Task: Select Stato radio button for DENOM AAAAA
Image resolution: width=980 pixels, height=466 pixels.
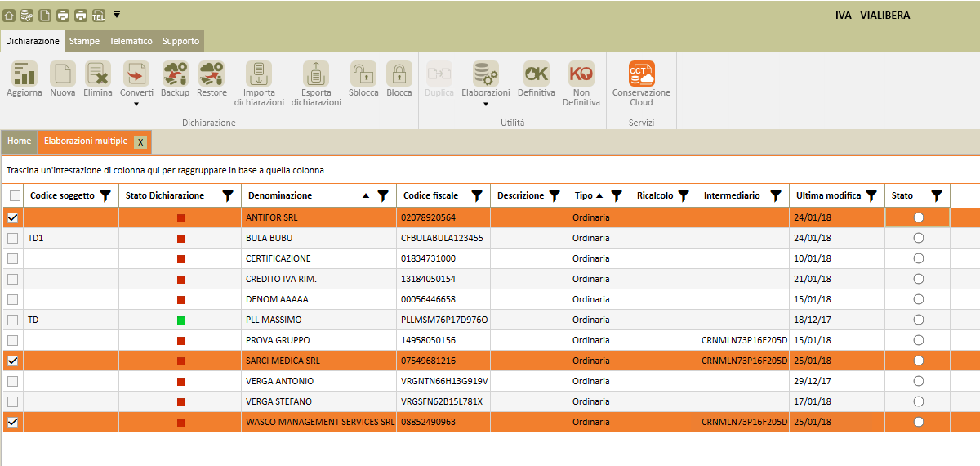Action: point(919,299)
